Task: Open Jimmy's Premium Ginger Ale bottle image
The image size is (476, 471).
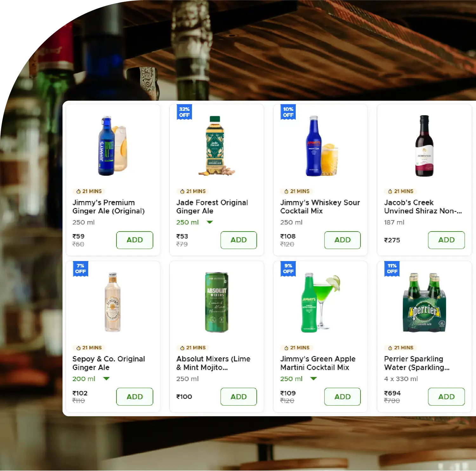Action: (113, 146)
